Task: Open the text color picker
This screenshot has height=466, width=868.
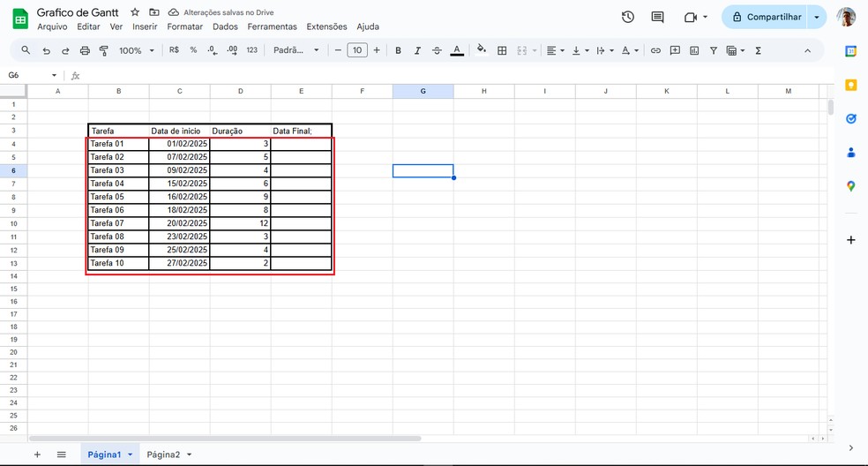Action: tap(457, 50)
